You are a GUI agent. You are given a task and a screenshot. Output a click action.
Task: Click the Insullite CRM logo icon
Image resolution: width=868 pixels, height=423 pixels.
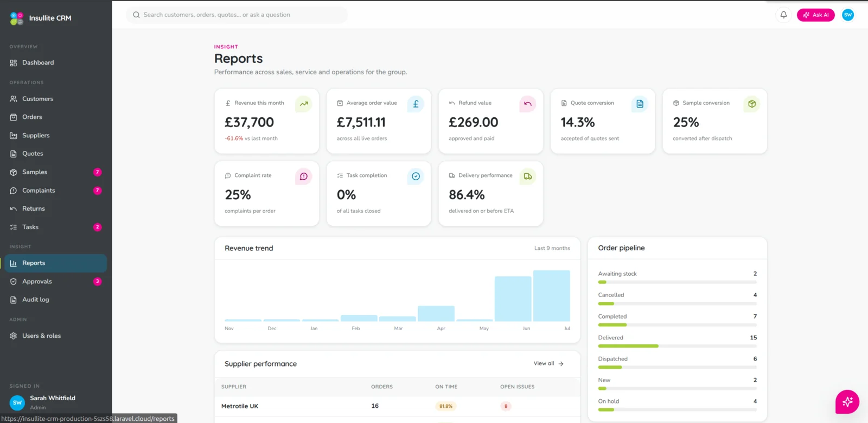point(17,18)
